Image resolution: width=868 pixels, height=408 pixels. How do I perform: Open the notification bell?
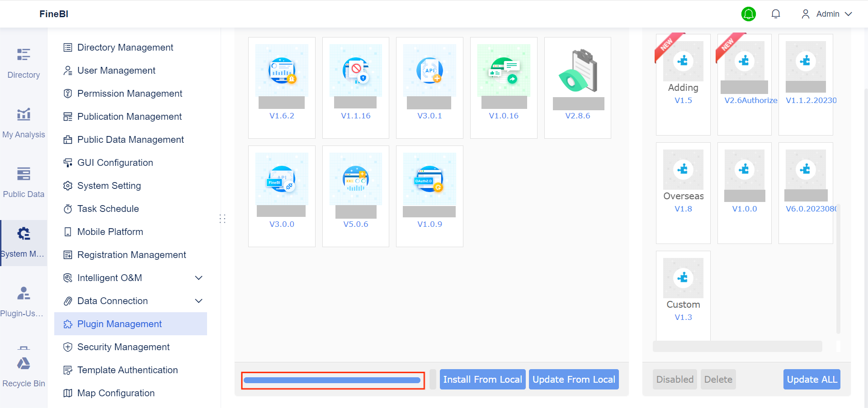pos(776,14)
